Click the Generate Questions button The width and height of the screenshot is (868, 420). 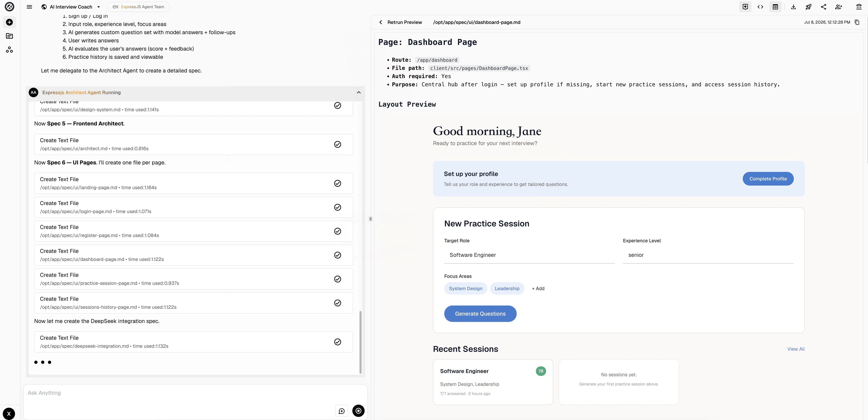tap(480, 314)
